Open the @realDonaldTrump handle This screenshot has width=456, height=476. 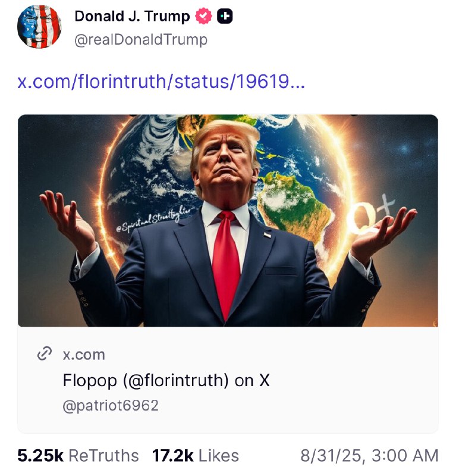click(x=141, y=40)
